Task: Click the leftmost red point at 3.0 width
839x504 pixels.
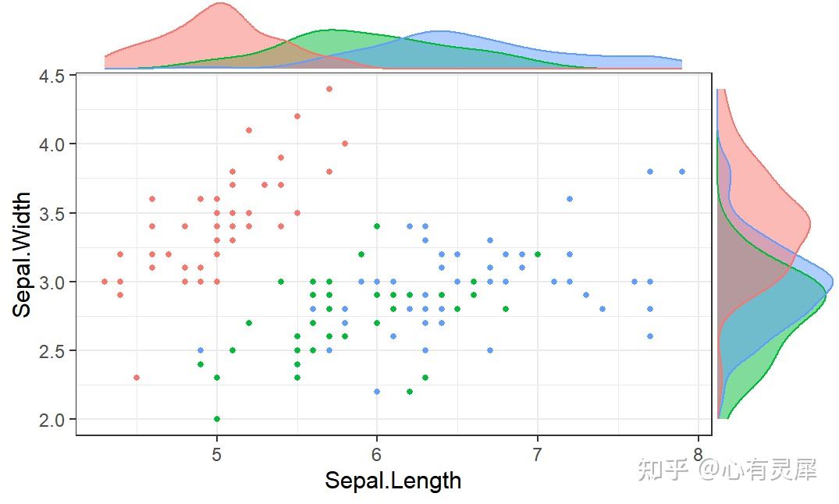Action: coord(105,282)
